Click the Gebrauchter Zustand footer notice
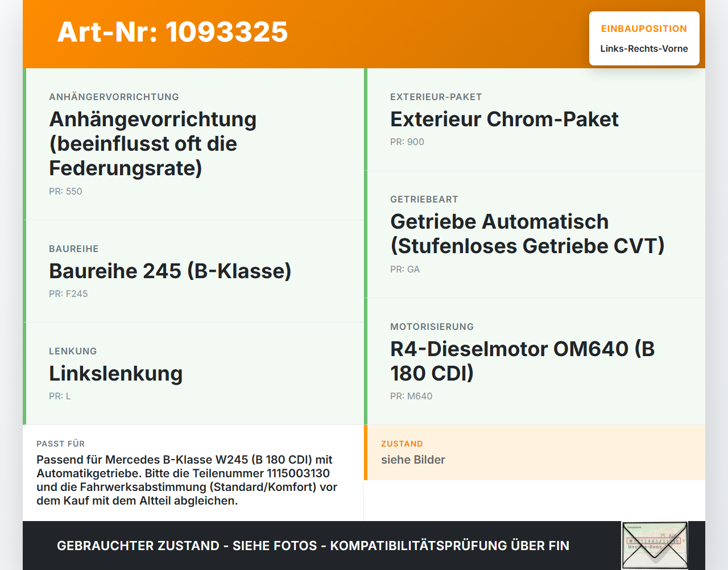The width and height of the screenshot is (728, 570). 313,546
